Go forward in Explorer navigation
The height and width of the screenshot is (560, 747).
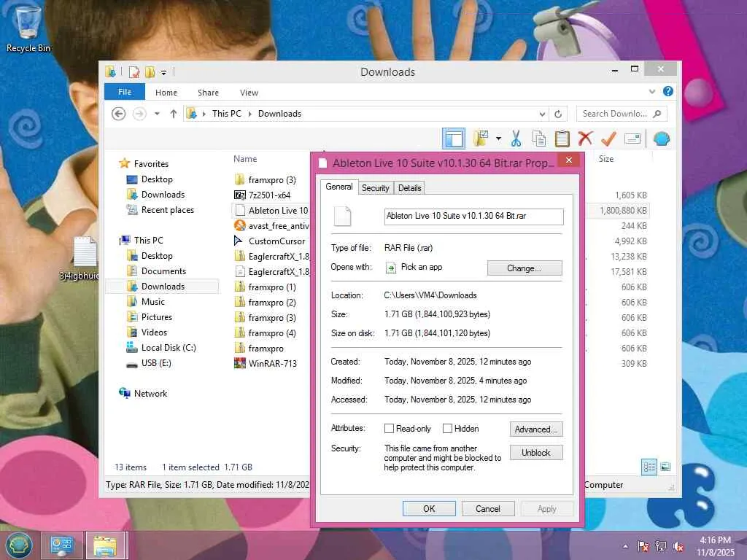click(139, 114)
